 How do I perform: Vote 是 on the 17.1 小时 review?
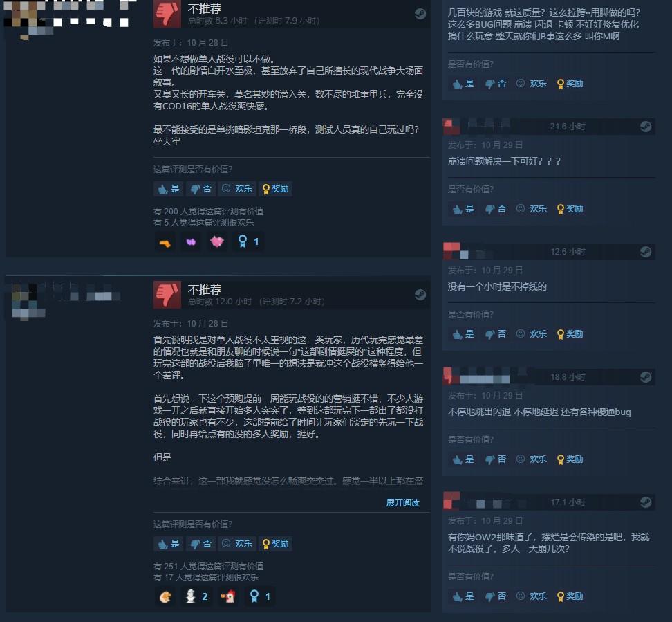pyautogui.click(x=463, y=596)
